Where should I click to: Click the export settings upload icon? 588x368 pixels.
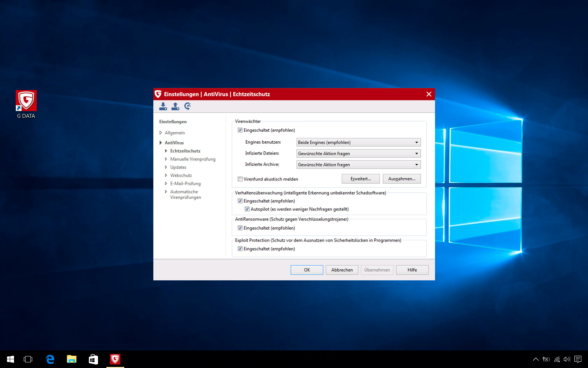175,106
